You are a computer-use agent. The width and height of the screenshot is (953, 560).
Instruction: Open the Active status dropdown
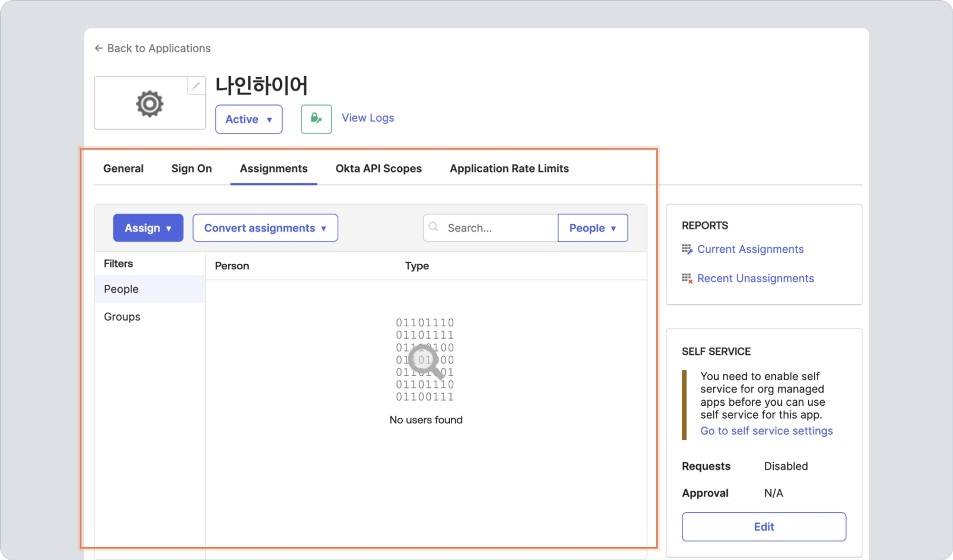[248, 119]
